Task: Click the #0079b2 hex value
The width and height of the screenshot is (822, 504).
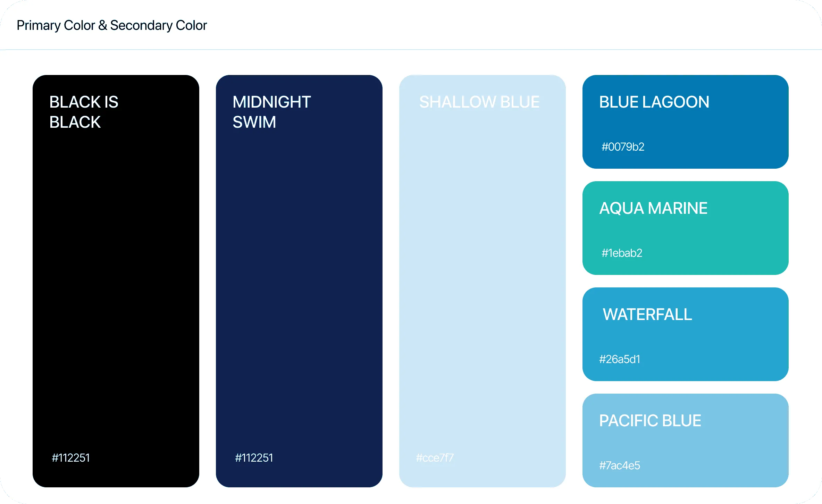Action: point(623,147)
